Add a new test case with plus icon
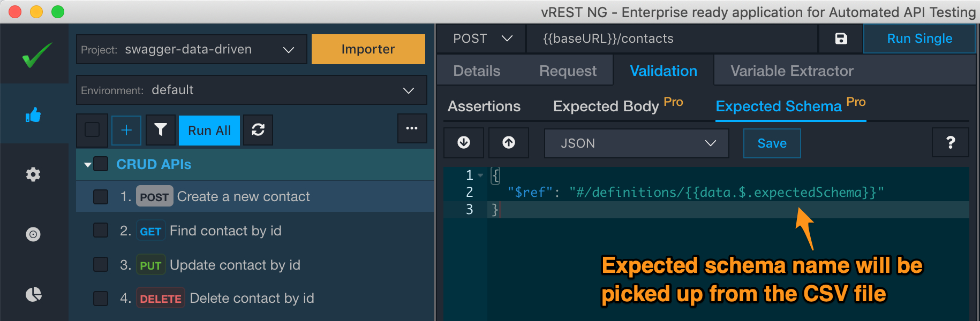The width and height of the screenshot is (980, 321). tap(126, 130)
